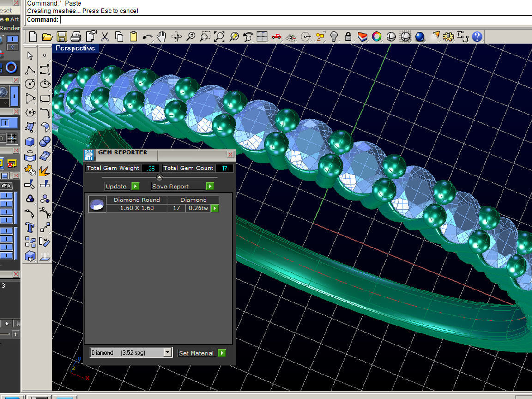Click the Fillet curves icon
Image resolution: width=532 pixels, height=399 pixels.
pyautogui.click(x=45, y=113)
